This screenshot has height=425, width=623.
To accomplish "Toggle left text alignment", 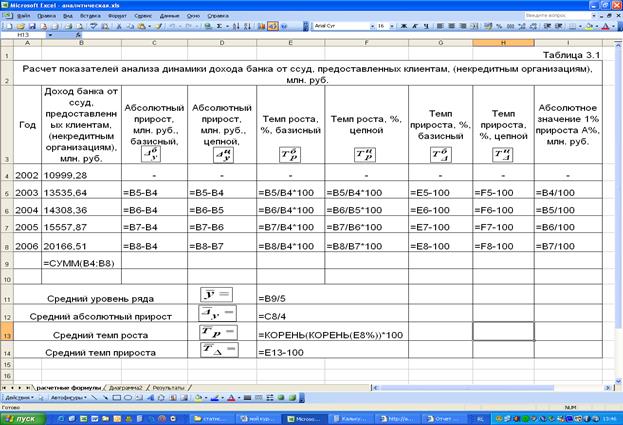I will tap(440, 26).
